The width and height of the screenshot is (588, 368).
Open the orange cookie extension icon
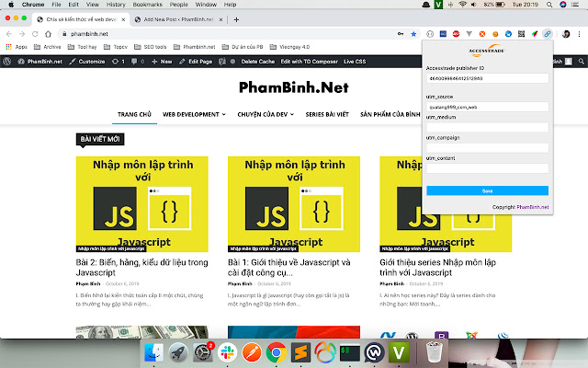(x=495, y=34)
